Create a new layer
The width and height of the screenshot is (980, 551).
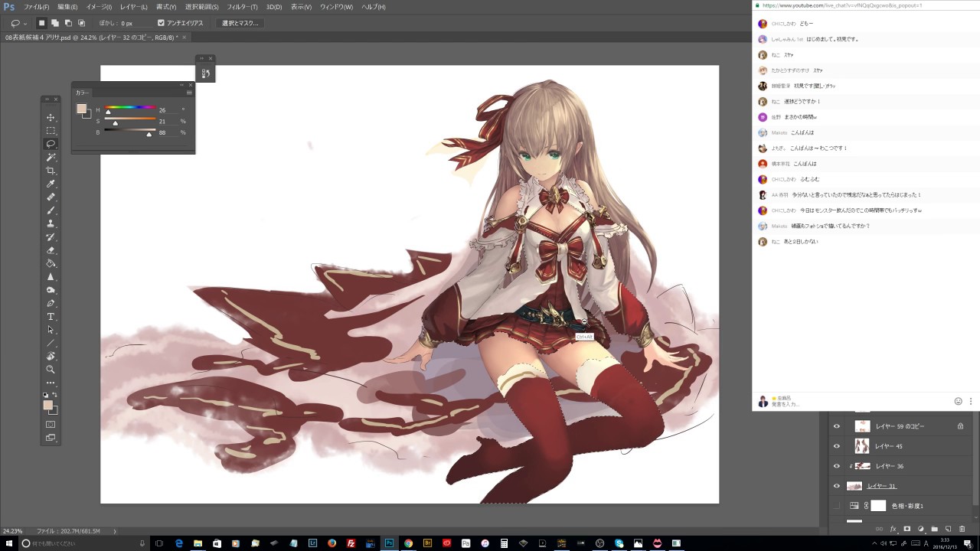click(948, 529)
